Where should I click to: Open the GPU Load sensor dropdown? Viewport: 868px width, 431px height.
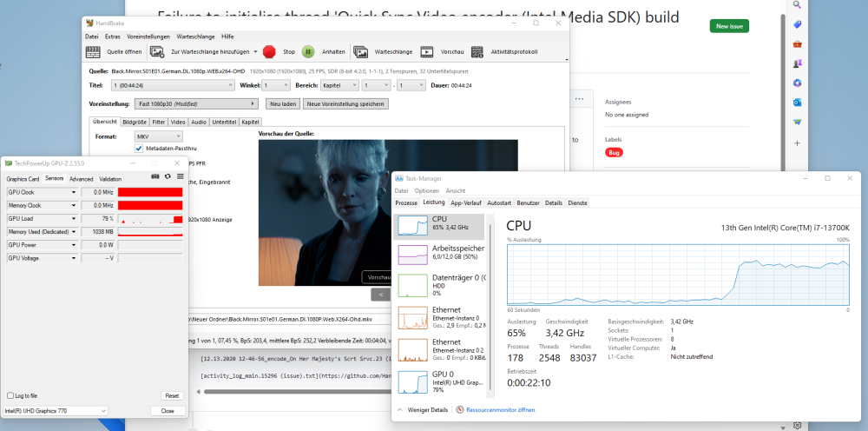point(74,218)
